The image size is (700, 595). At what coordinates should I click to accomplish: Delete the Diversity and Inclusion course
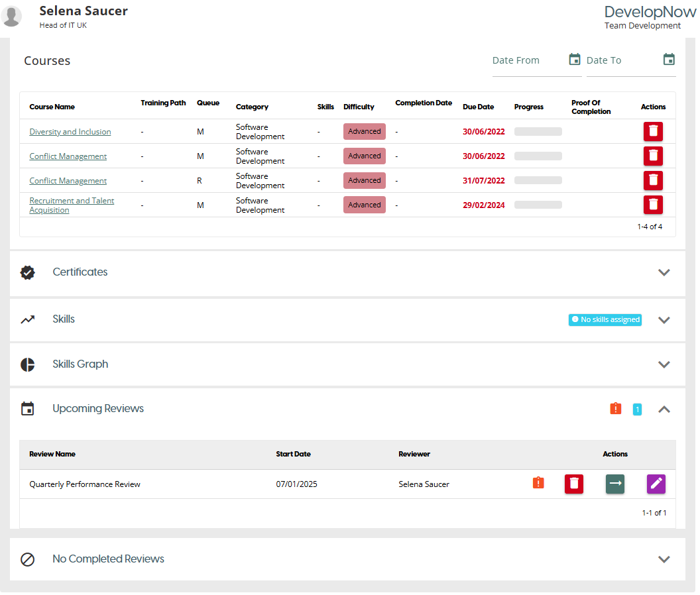pyautogui.click(x=653, y=131)
